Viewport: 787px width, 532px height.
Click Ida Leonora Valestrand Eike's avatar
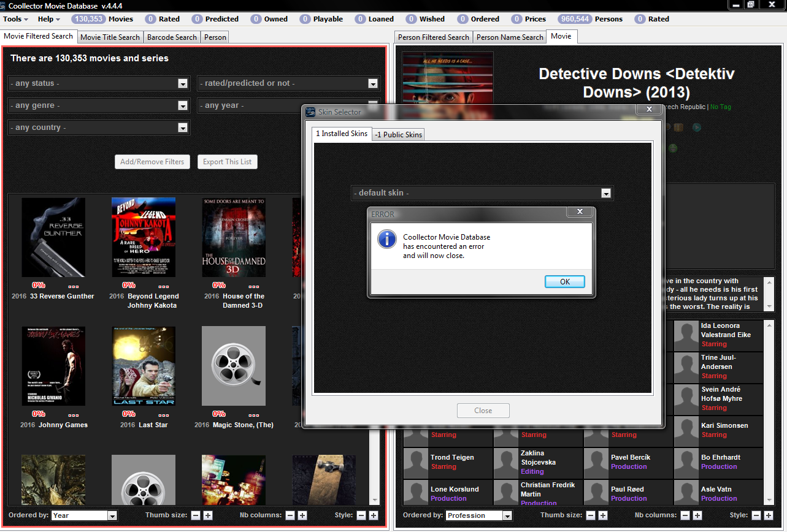[686, 335]
